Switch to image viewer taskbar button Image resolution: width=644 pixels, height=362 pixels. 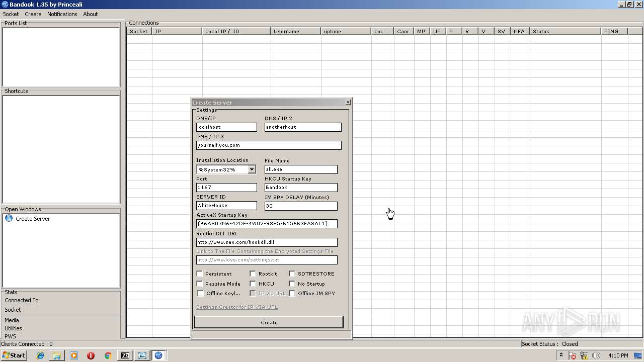tap(142, 355)
